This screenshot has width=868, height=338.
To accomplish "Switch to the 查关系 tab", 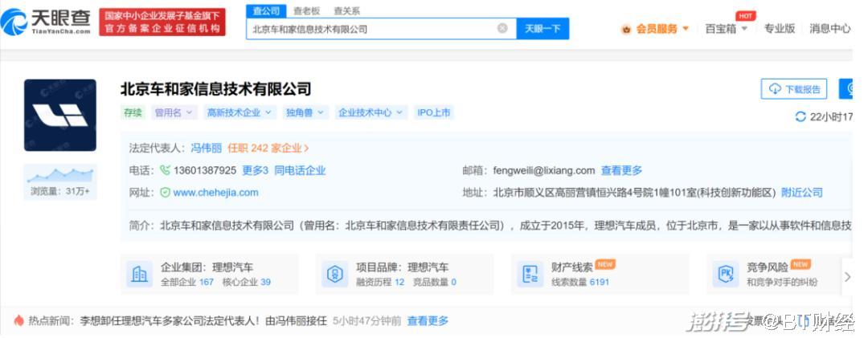I will click(x=347, y=11).
